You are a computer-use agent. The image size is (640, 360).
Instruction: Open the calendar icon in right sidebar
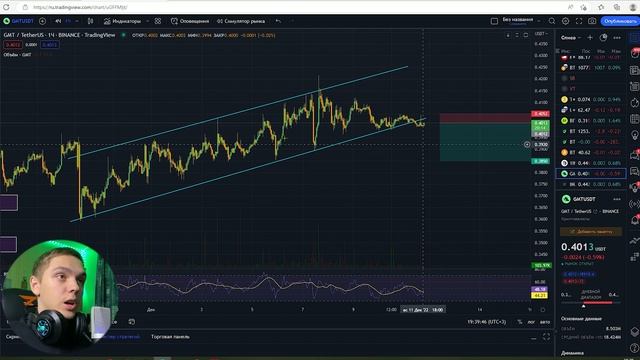pos(634,119)
